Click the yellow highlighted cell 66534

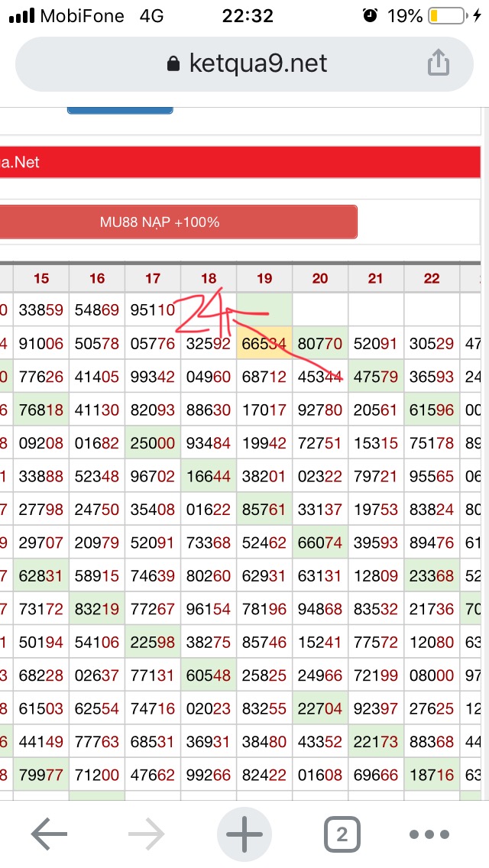tap(264, 345)
